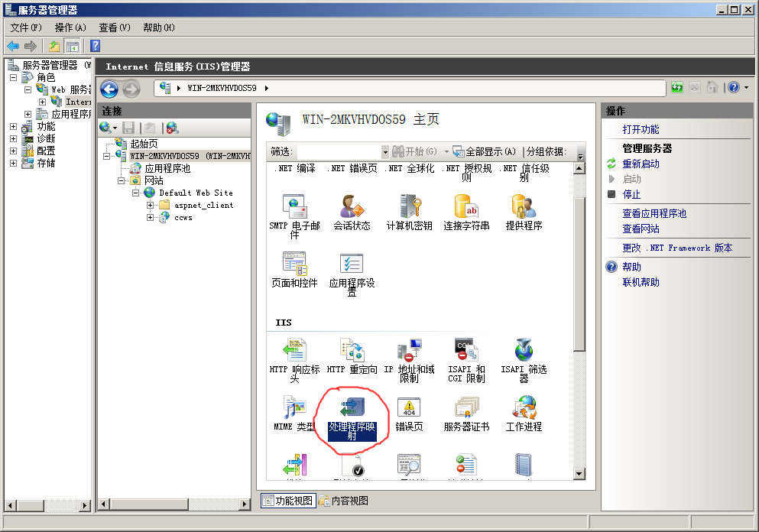Open the 错误页 (Error Pages) icon
This screenshot has height=532, width=759.
pos(409,408)
